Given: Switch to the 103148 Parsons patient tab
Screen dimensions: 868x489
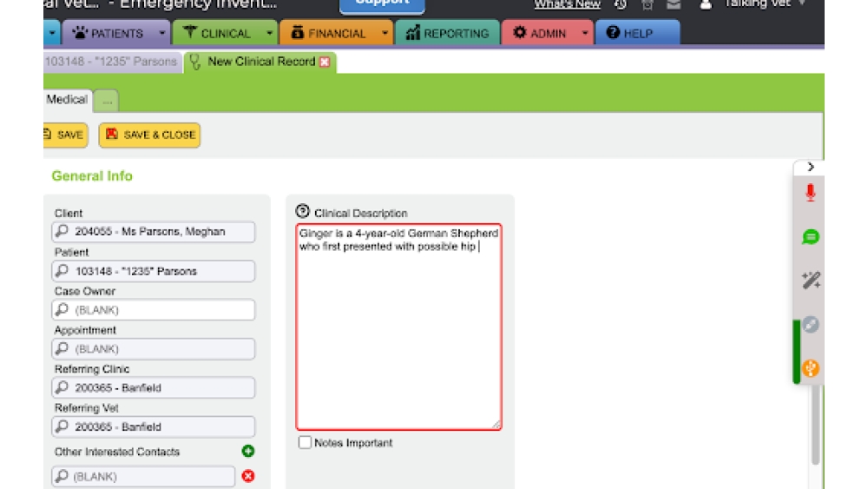Looking at the screenshot, I should point(112,62).
